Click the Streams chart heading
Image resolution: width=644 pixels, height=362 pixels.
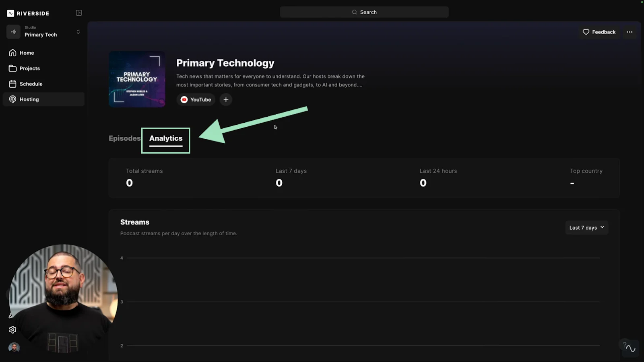pyautogui.click(x=135, y=222)
